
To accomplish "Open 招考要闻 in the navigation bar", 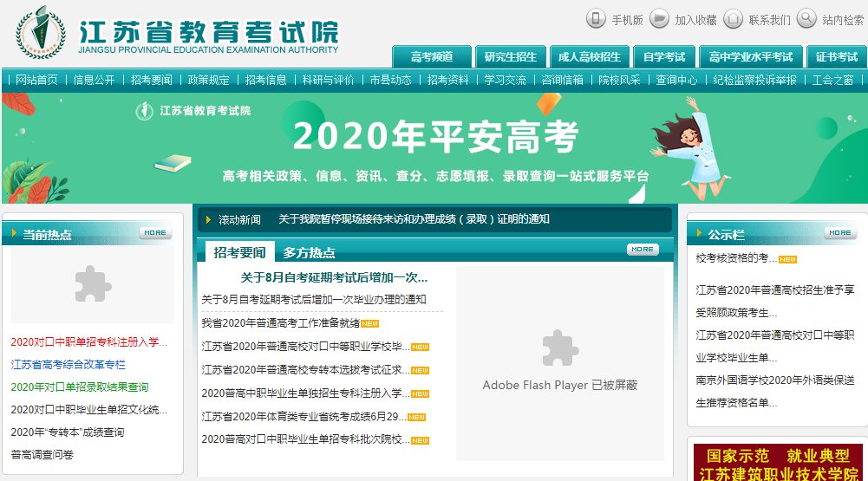I will click(x=151, y=81).
